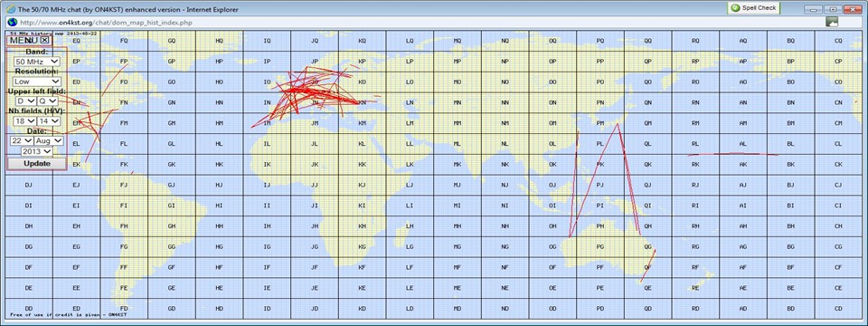Open the Resolution dropdown set to Low
The image size is (868, 326).
click(x=37, y=81)
